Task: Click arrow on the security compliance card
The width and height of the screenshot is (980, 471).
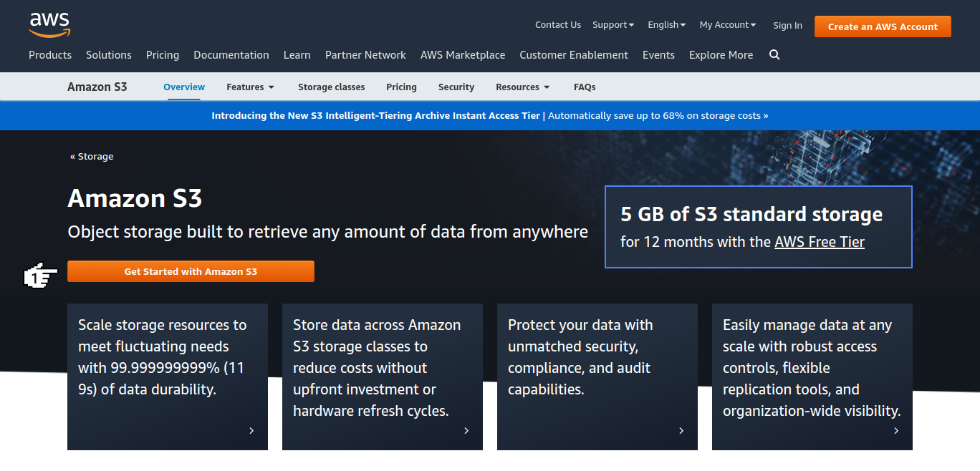Action: (681, 430)
